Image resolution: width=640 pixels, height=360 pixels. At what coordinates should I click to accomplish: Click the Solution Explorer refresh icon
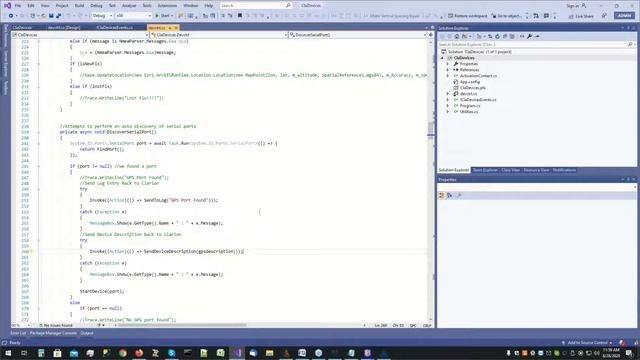tap(497, 36)
